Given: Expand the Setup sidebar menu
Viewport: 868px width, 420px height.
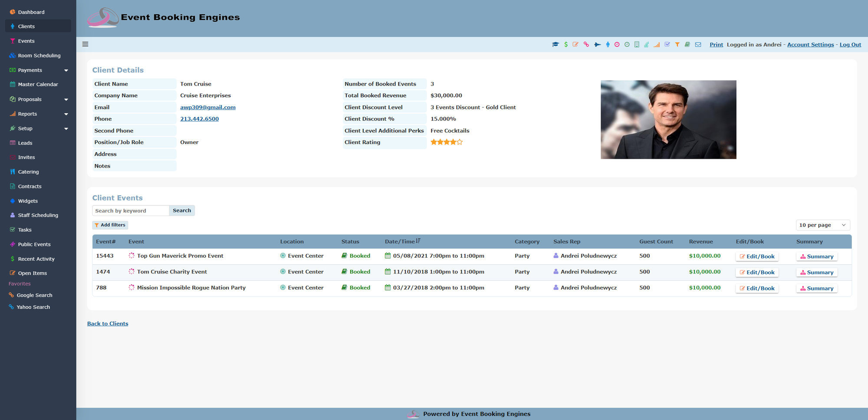Looking at the screenshot, I should click(x=66, y=128).
